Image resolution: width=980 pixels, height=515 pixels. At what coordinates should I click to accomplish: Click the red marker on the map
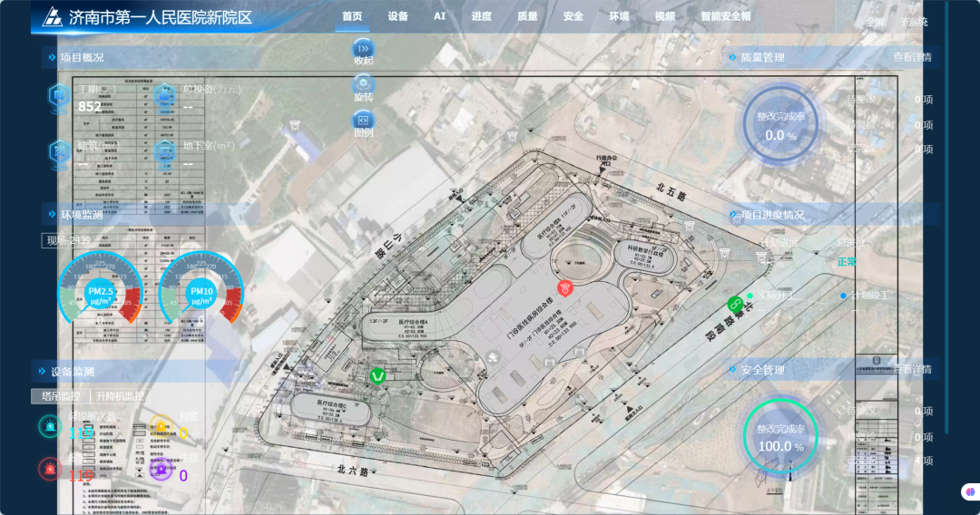pos(565,287)
